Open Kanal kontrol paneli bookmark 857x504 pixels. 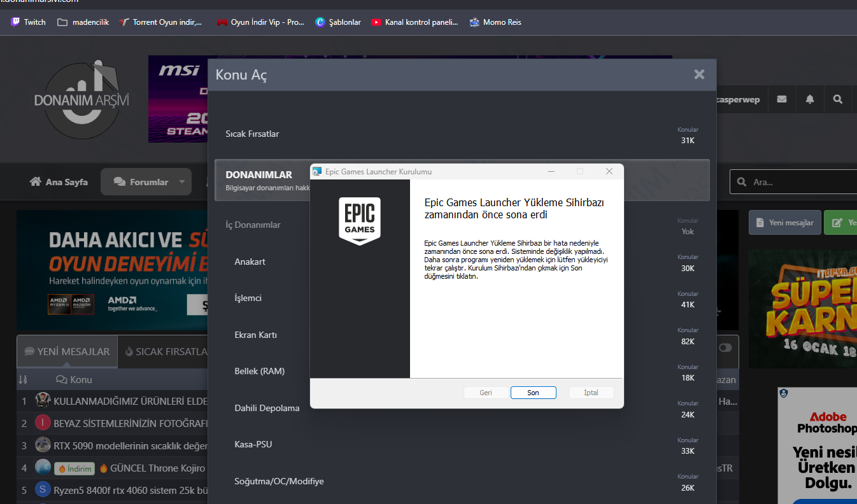[415, 22]
